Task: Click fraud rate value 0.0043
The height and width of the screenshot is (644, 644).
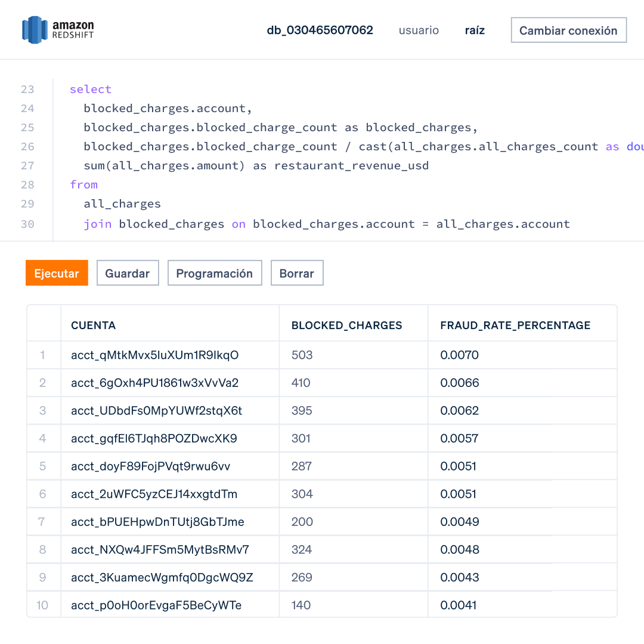Action: (459, 577)
